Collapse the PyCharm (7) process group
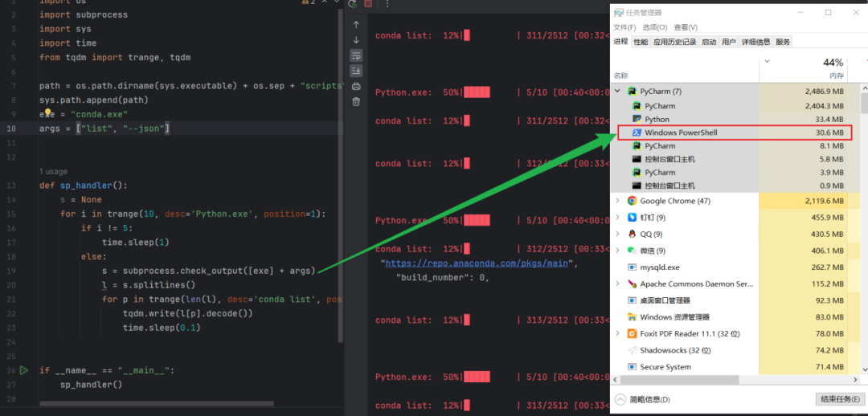The width and height of the screenshot is (868, 416). [x=618, y=92]
